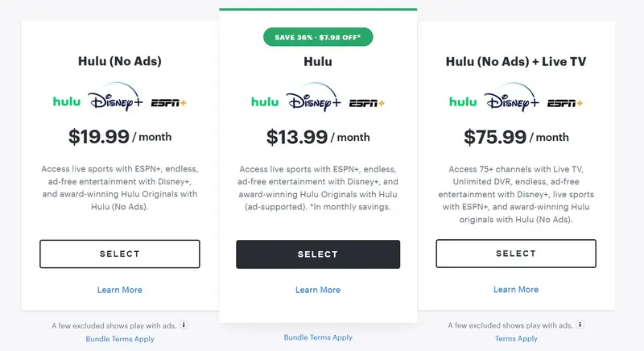Open Learn More for the Live TV plan
This screenshot has width=644, height=351.
click(516, 290)
